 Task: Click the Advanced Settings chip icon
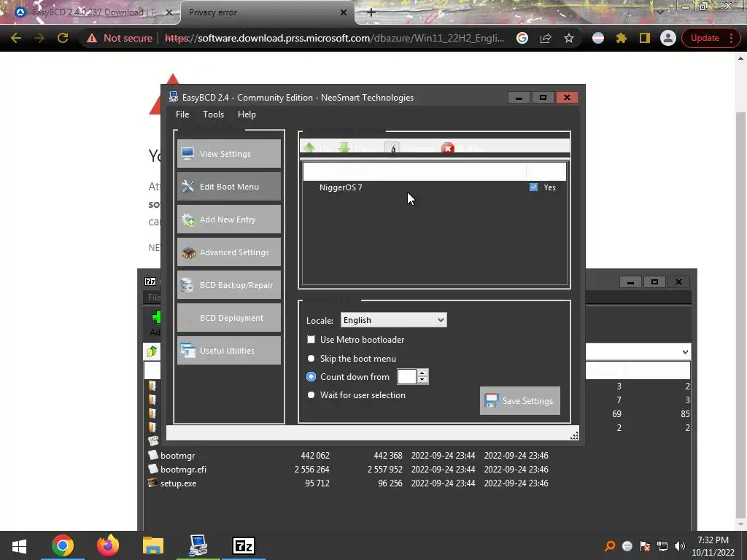[187, 252]
